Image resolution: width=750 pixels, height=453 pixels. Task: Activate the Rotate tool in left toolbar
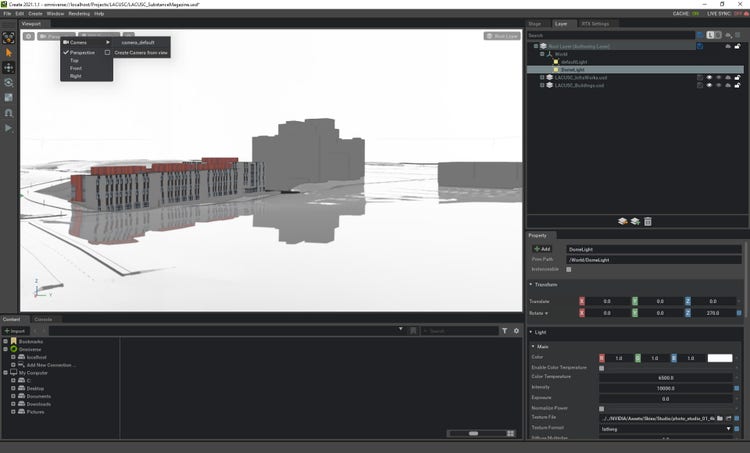(x=9, y=82)
